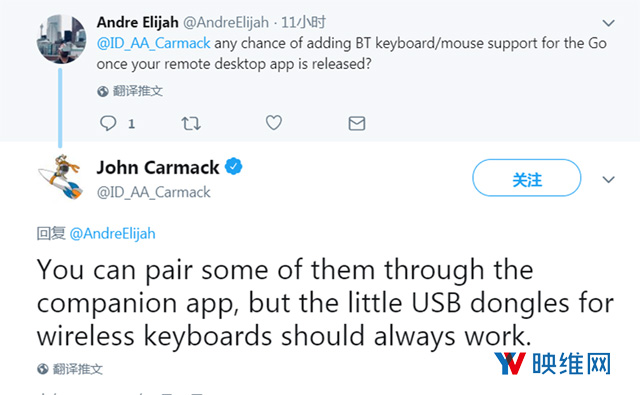Click the reply icon under Andre's tweet
The width and height of the screenshot is (640, 395).
[x=108, y=123]
